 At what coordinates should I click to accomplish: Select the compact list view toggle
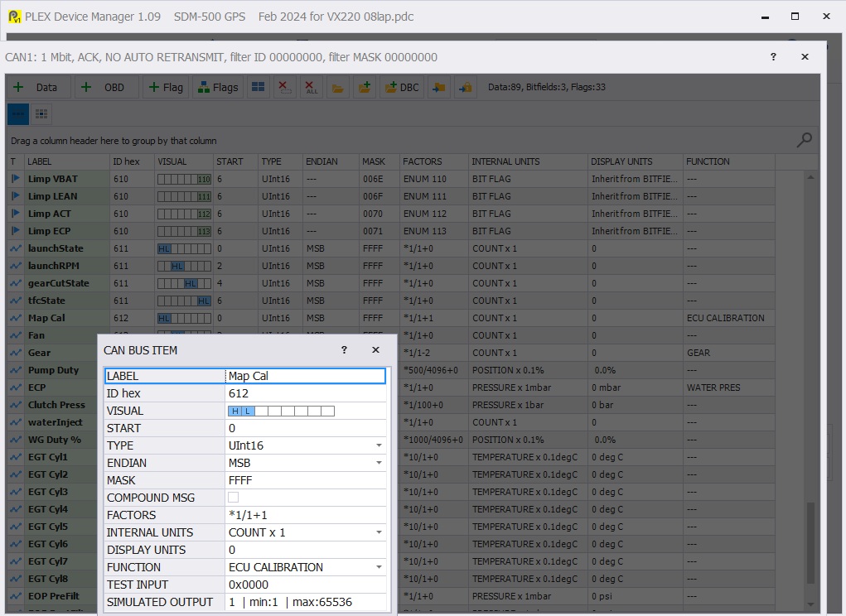(x=17, y=114)
